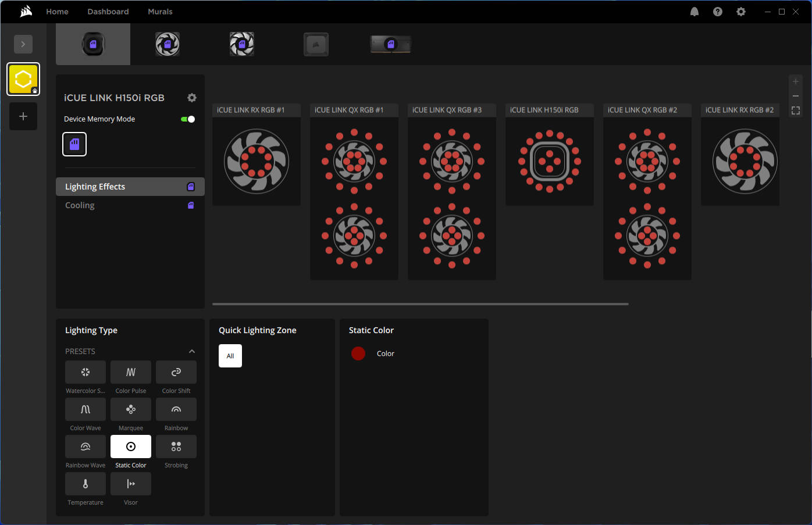Click memory icon on Lighting Effects row

pyautogui.click(x=191, y=187)
